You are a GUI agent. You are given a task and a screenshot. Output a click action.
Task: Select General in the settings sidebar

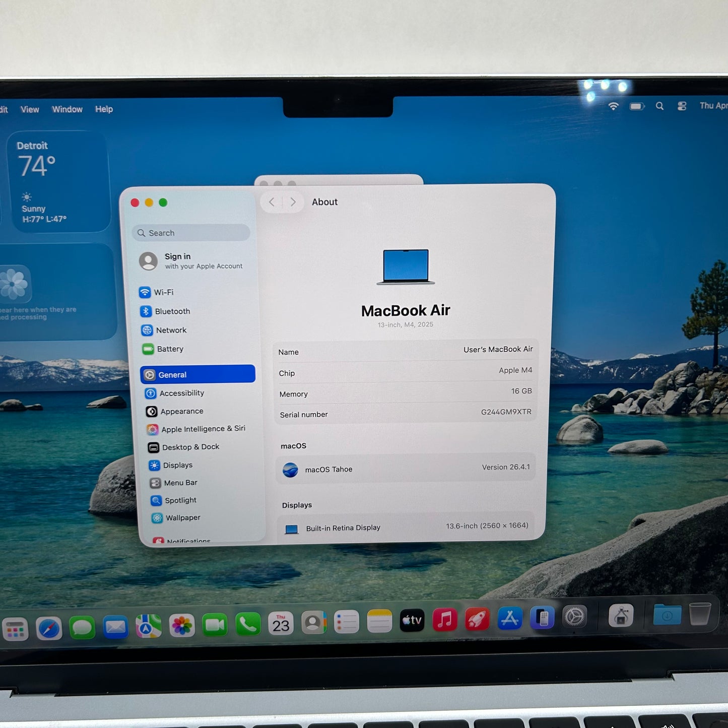(198, 374)
